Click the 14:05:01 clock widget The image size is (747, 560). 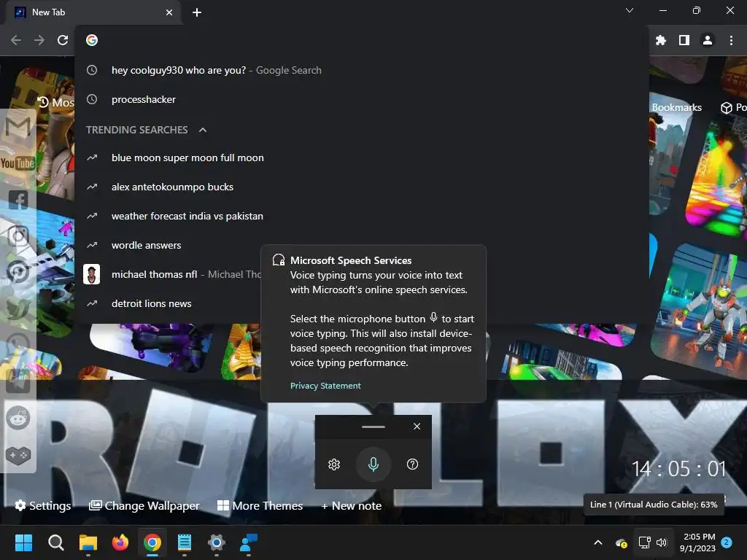click(x=679, y=469)
